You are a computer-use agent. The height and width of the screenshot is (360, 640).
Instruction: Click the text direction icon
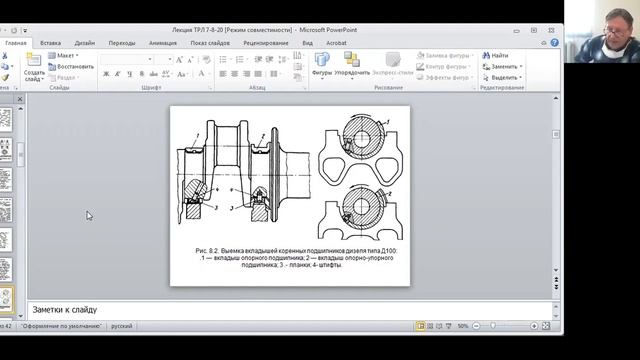coord(298,56)
